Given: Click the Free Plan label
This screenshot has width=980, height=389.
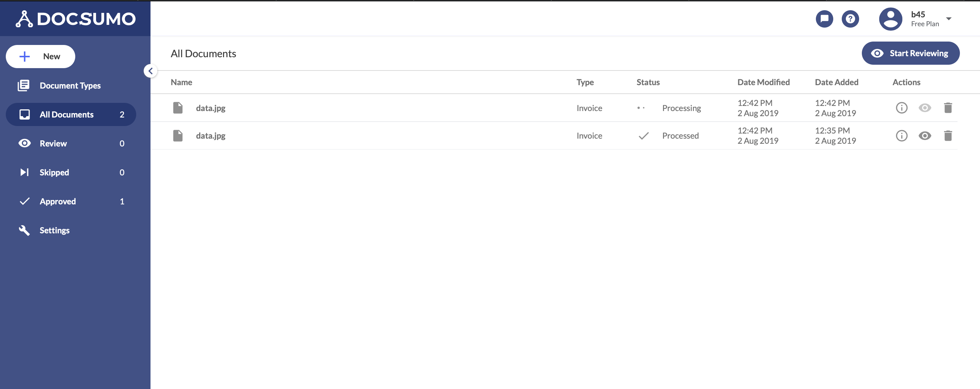Looking at the screenshot, I should [x=925, y=24].
